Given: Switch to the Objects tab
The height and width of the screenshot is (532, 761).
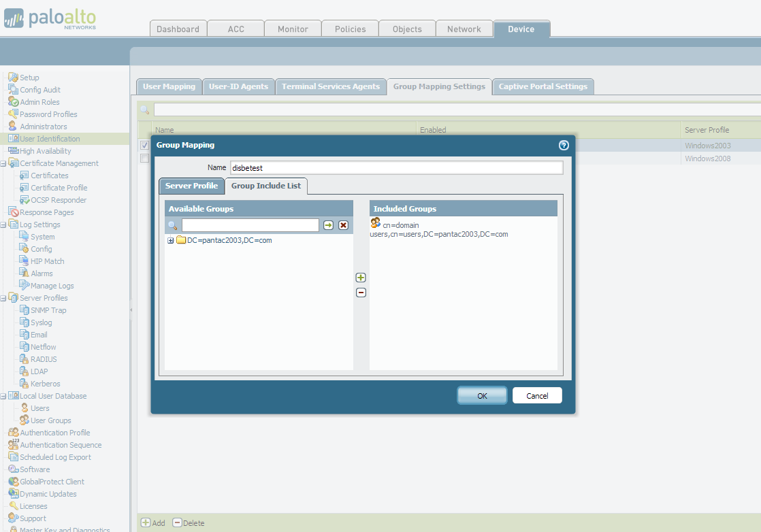Looking at the screenshot, I should 407,29.
